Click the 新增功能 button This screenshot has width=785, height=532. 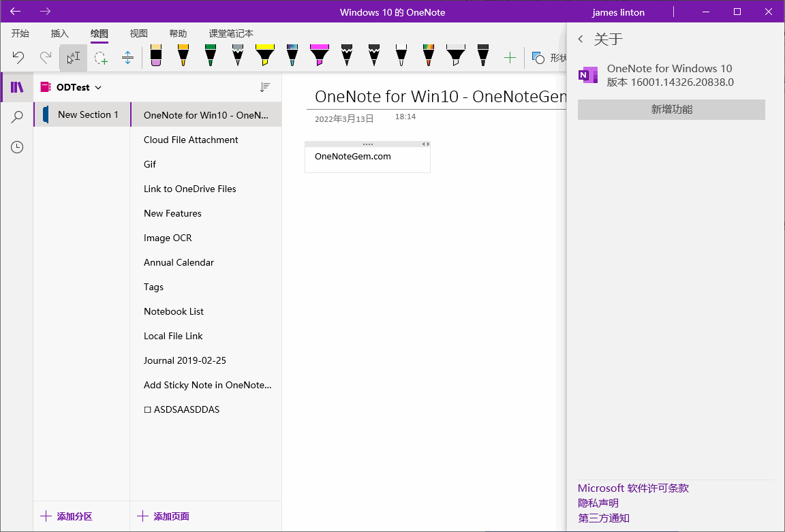[x=671, y=110]
